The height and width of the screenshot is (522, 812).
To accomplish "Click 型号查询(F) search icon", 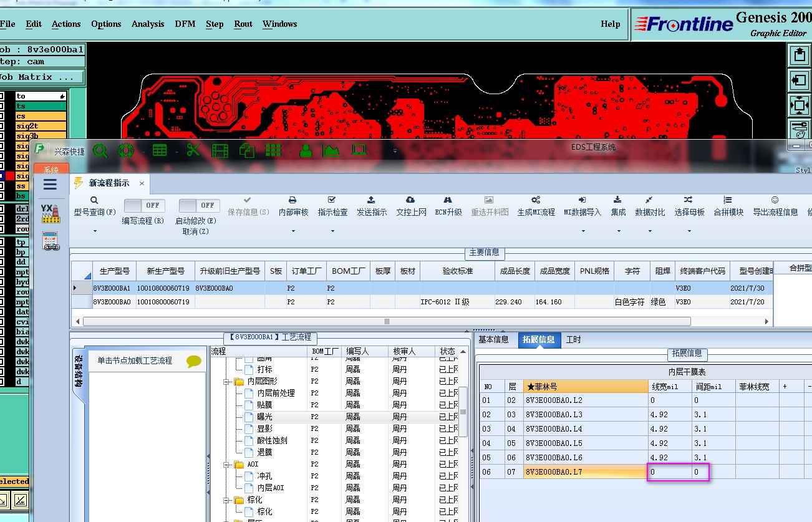I will [95, 200].
